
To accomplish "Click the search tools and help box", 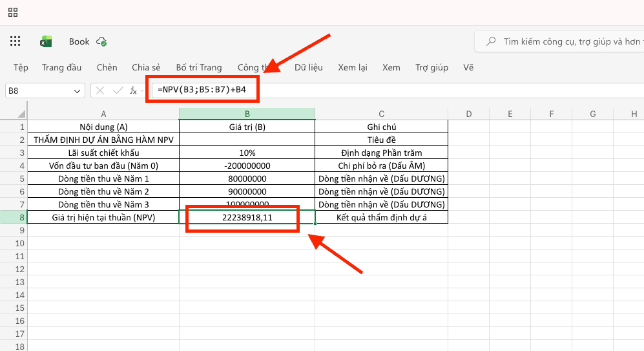I will (x=560, y=41).
